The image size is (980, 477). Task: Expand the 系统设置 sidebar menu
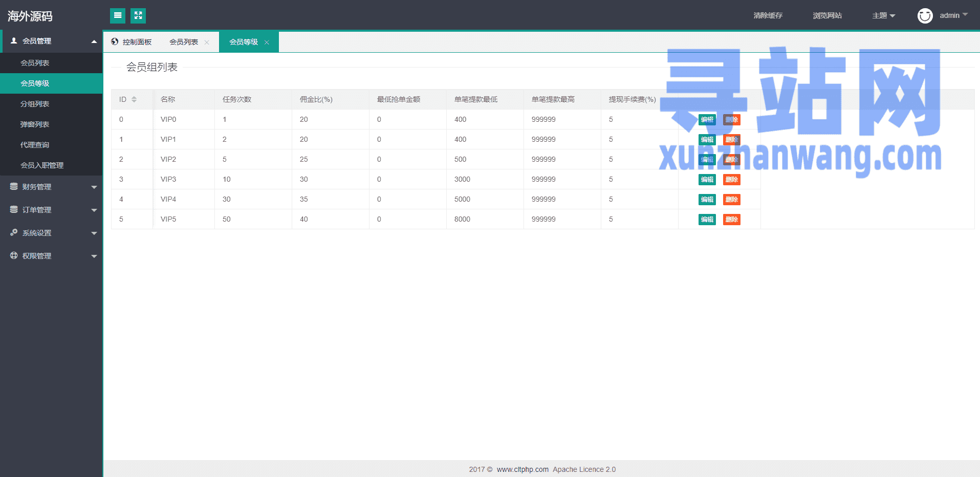click(x=51, y=233)
